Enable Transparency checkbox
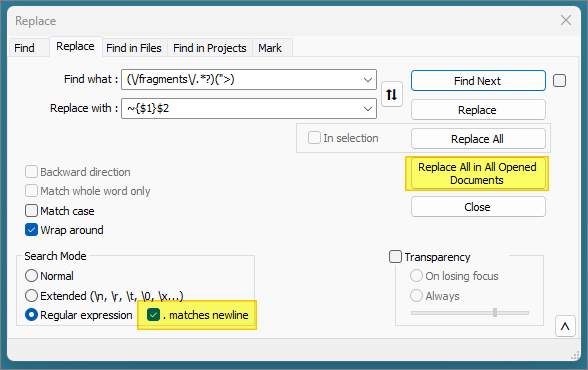 (395, 257)
